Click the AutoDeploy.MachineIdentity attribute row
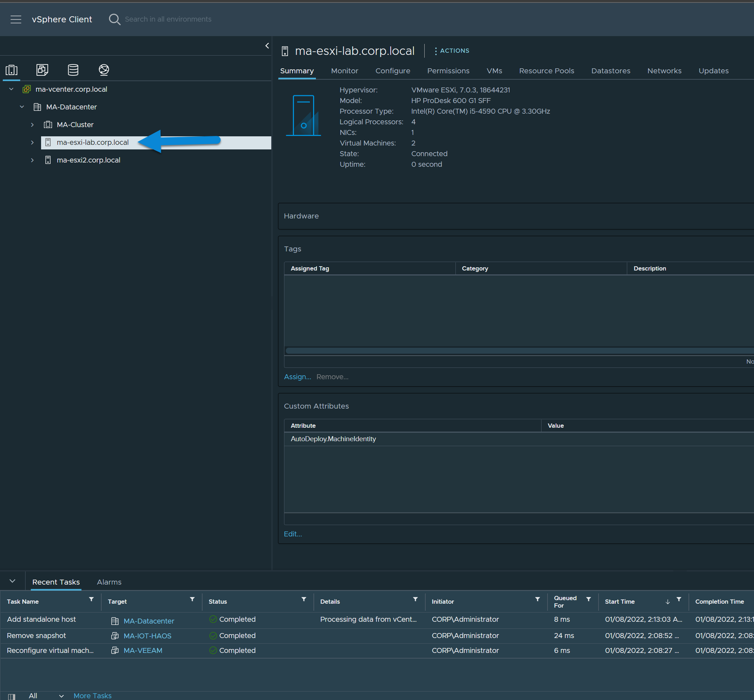This screenshot has width=754, height=700. (519, 439)
